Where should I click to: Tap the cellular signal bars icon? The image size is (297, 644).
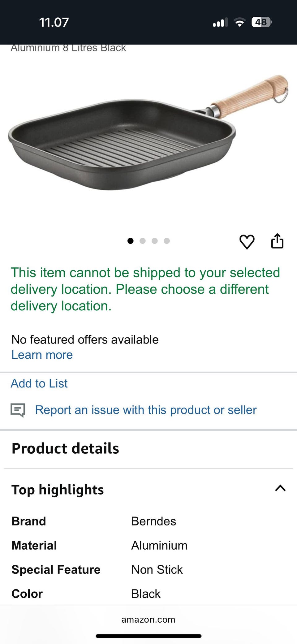pos(220,23)
